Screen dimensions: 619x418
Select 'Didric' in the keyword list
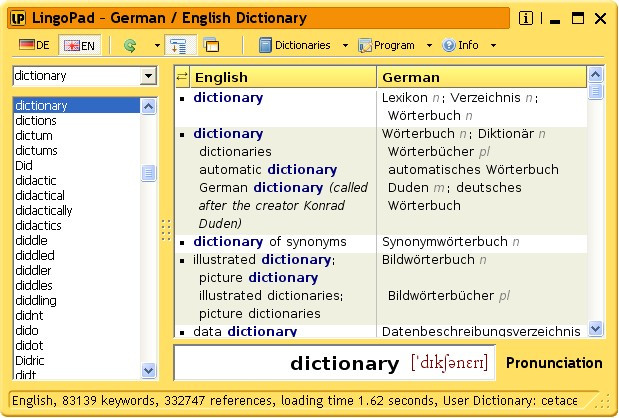pyautogui.click(x=77, y=360)
